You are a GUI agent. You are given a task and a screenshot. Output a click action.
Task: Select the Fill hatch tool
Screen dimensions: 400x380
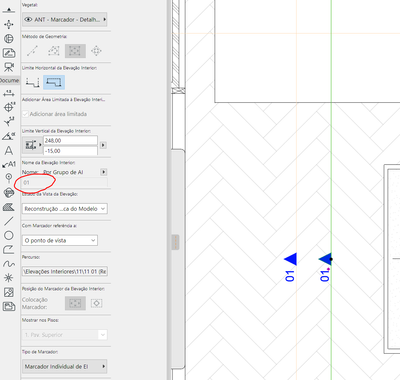[9, 207]
